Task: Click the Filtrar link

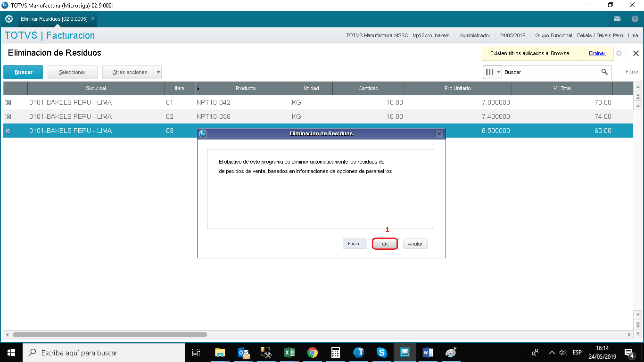Action: pyautogui.click(x=632, y=72)
